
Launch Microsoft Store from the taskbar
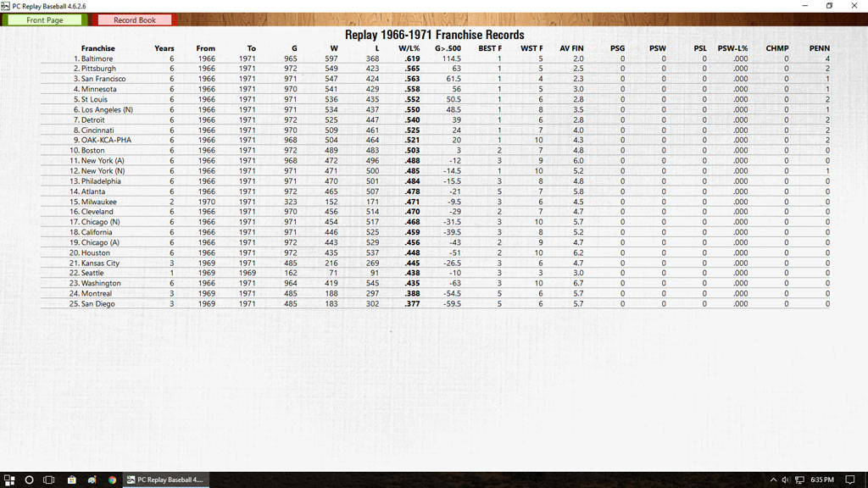(x=72, y=480)
